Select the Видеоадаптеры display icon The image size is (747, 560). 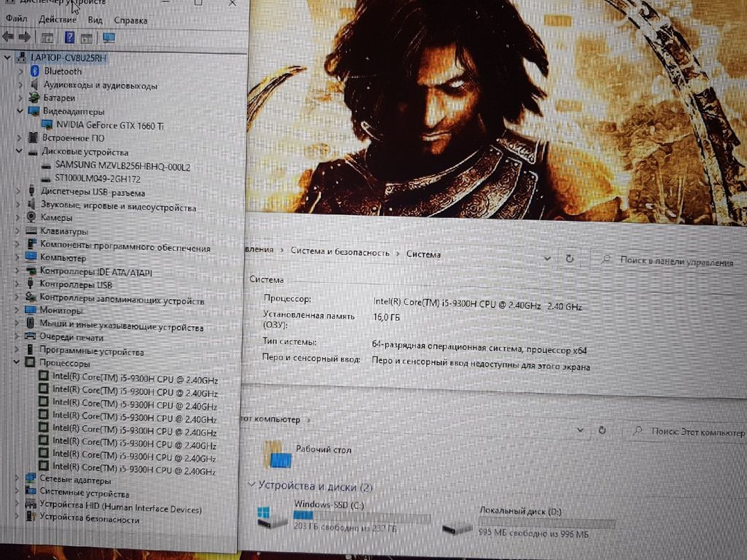click(x=34, y=111)
